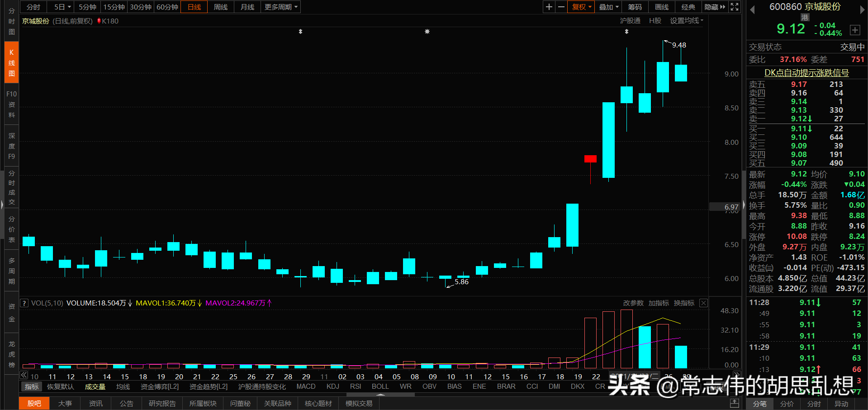
Task: Open the 复权 adjustment dropdown
Action: click(x=580, y=7)
